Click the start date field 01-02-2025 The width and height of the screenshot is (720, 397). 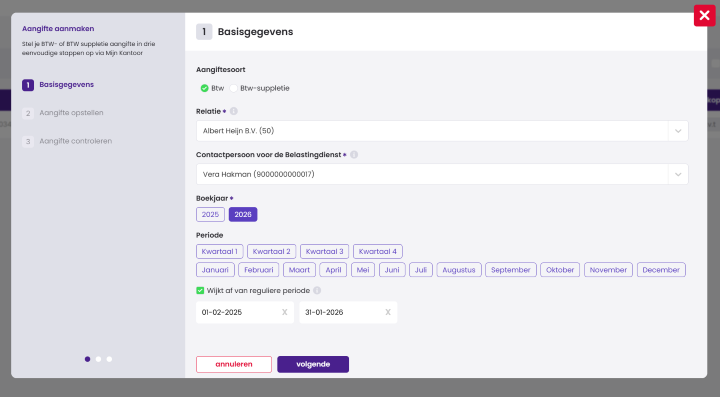click(x=239, y=312)
